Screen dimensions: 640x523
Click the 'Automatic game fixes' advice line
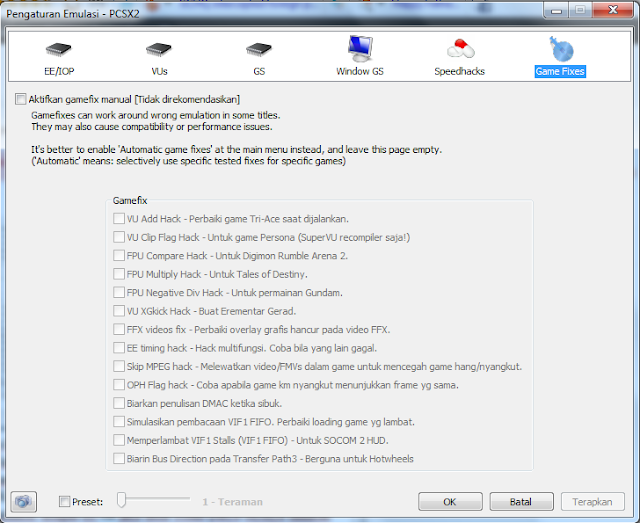pos(236,149)
